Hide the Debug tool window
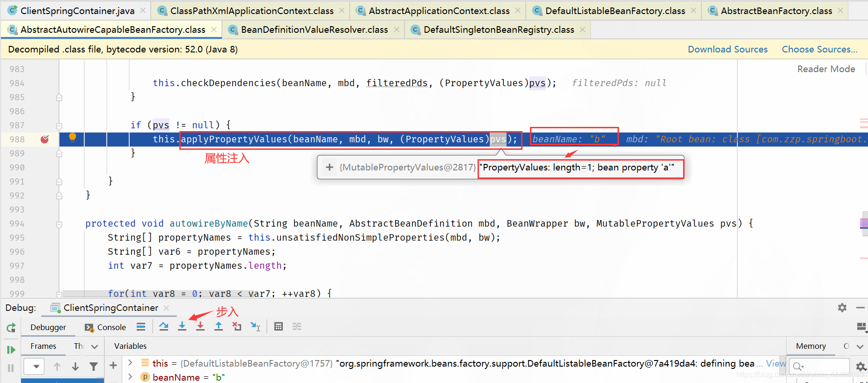 click(860, 308)
